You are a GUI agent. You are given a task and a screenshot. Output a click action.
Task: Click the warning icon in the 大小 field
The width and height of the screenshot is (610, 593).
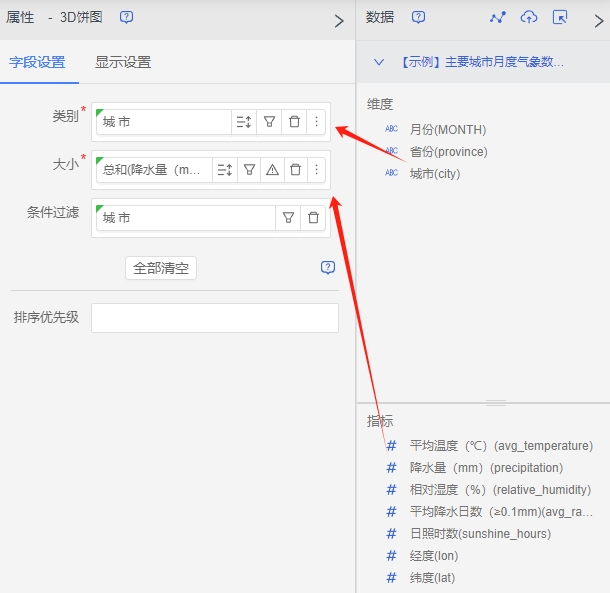(x=272, y=170)
